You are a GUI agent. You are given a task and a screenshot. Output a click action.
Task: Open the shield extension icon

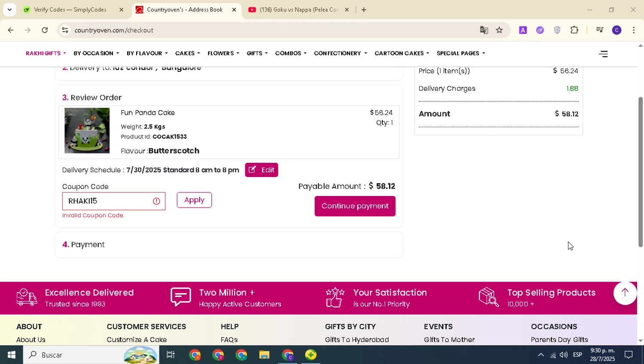pyautogui.click(x=557, y=30)
